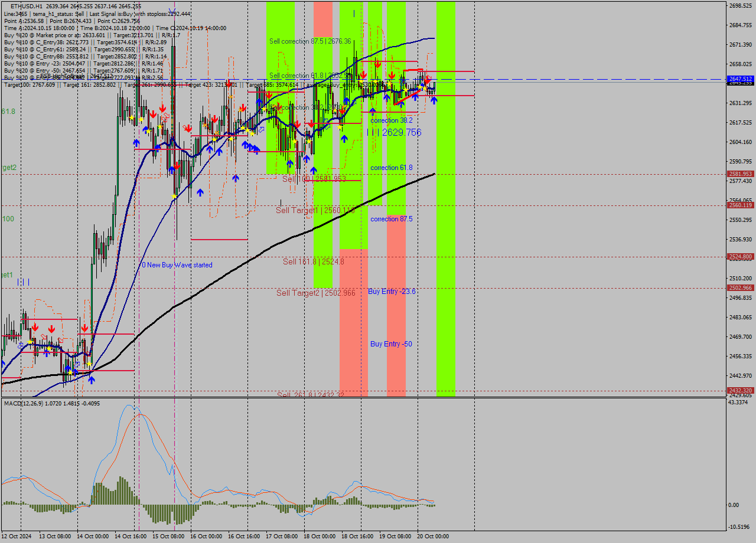This screenshot has width=756, height=543.
Task: Click the '12 Oct 2024' date label
Action: tap(16, 537)
